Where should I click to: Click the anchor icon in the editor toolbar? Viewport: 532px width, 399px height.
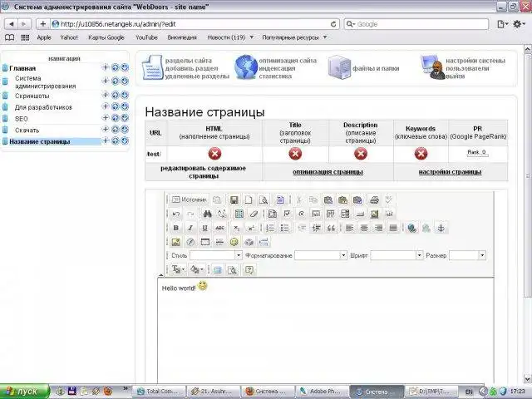click(441, 228)
